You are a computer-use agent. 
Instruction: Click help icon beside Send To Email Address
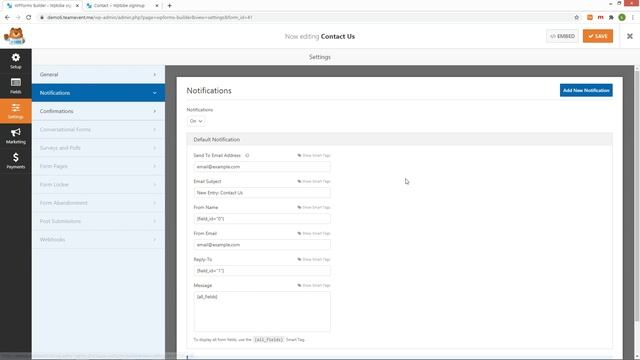(x=247, y=156)
